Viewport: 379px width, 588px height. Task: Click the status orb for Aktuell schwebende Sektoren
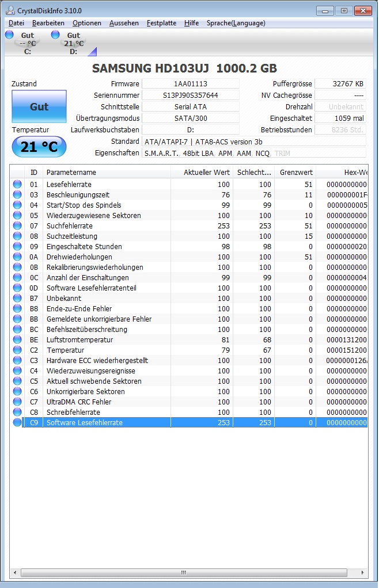[17, 381]
